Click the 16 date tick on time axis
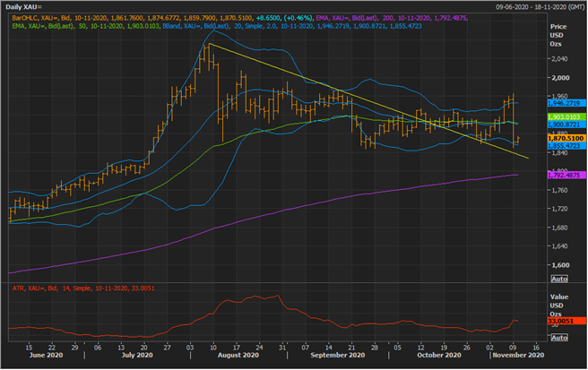 point(536,347)
